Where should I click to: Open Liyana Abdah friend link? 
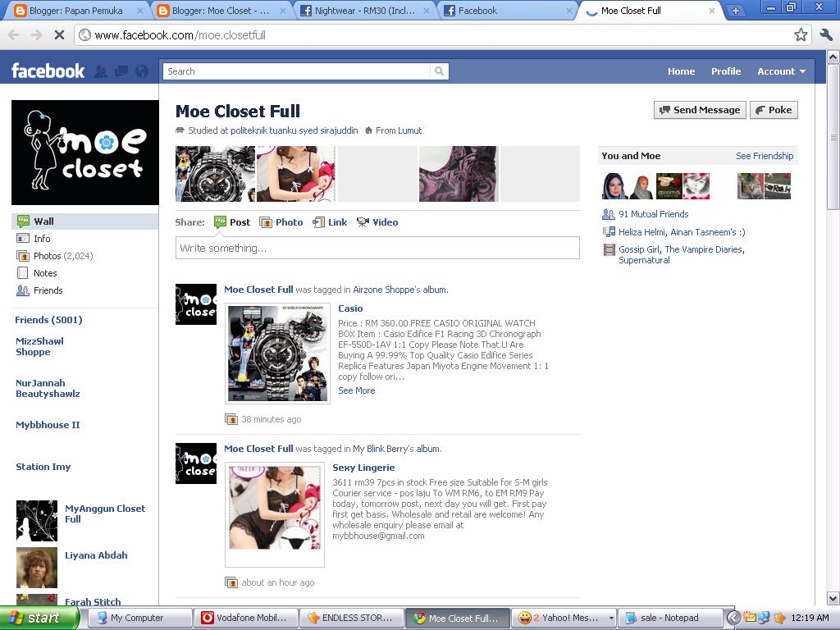point(96,555)
